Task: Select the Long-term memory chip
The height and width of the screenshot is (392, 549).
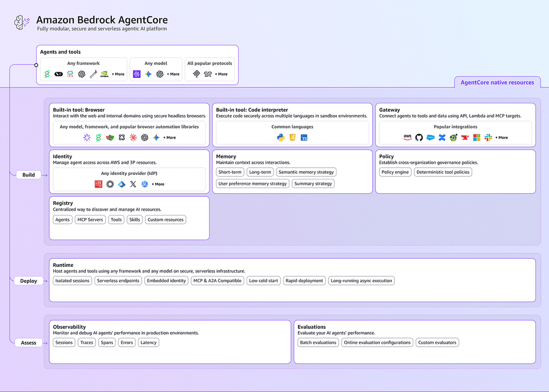Action: [260, 172]
